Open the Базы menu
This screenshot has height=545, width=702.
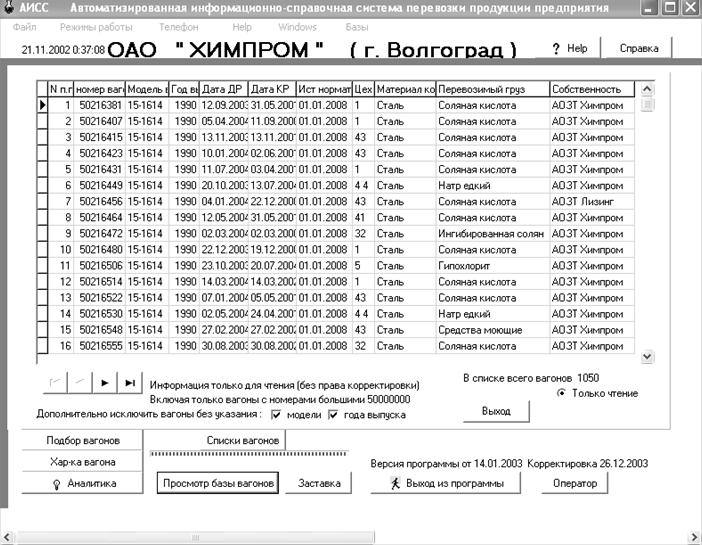coord(357,27)
